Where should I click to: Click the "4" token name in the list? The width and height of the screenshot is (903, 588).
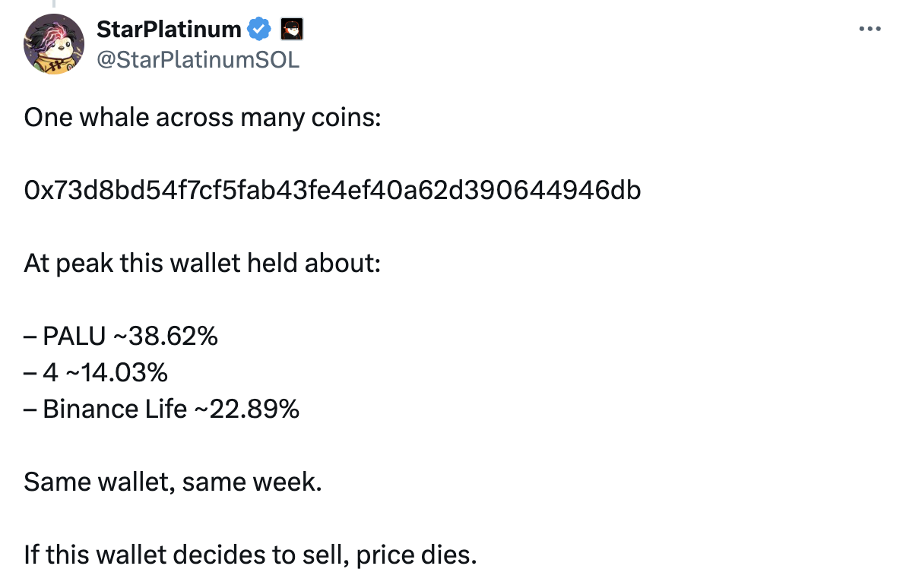click(x=50, y=373)
